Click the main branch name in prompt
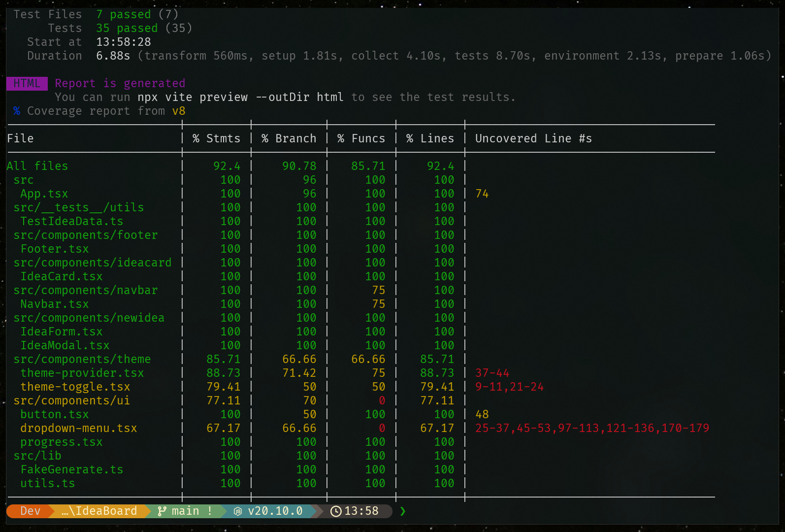 pos(185,511)
